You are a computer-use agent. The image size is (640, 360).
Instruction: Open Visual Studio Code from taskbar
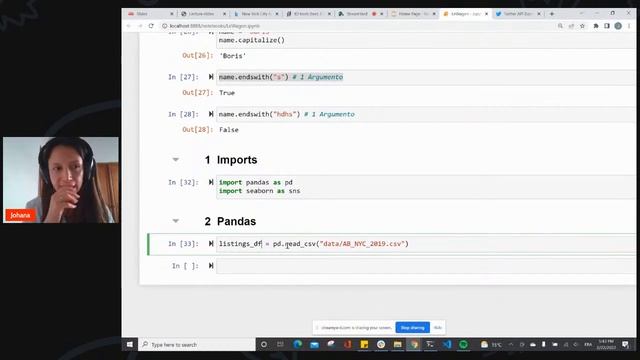[x=447, y=344]
